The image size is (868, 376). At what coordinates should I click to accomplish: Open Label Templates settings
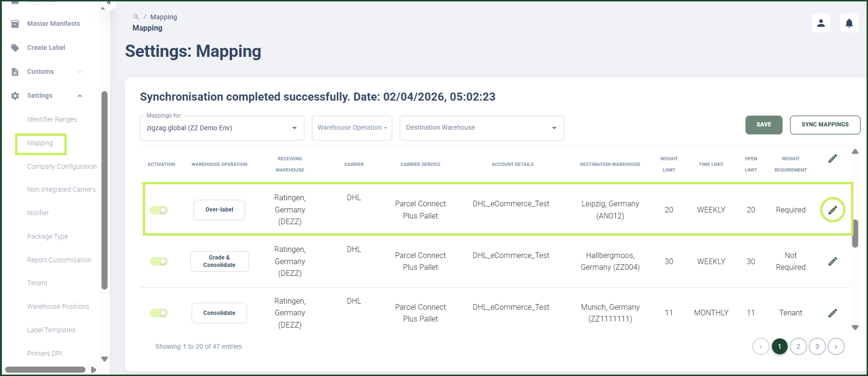(51, 330)
